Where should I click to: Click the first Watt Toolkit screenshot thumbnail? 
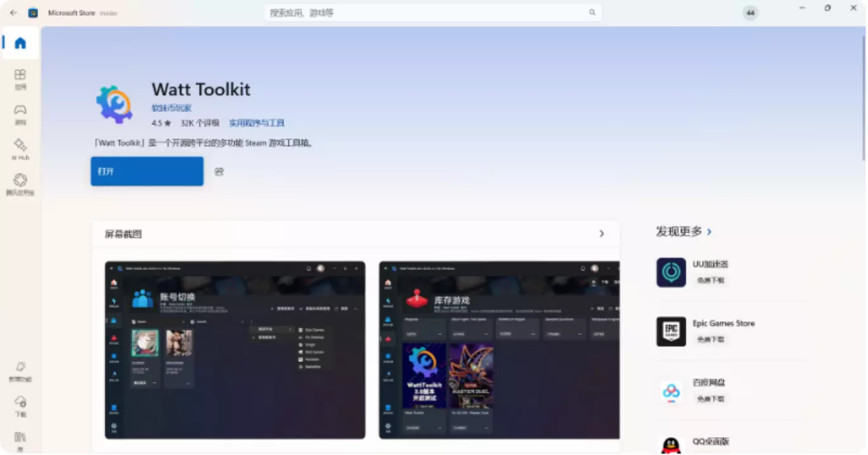point(235,352)
